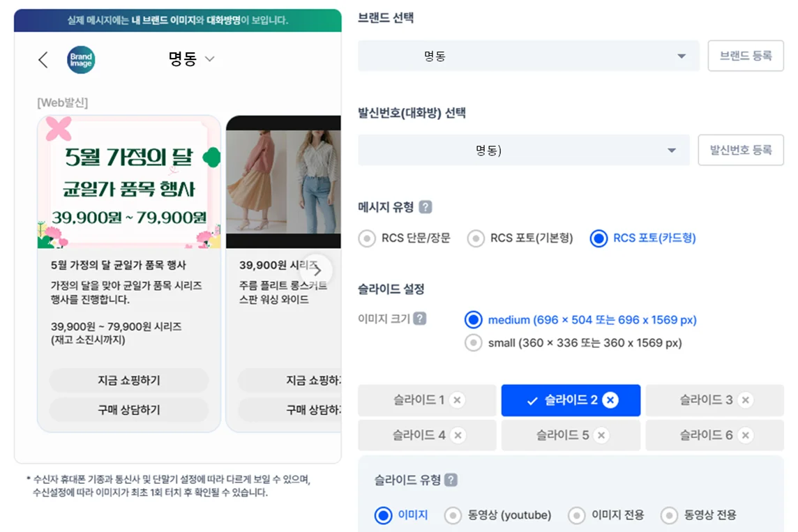Open the 메시지 유형 help icon
798x532 pixels.
(426, 207)
